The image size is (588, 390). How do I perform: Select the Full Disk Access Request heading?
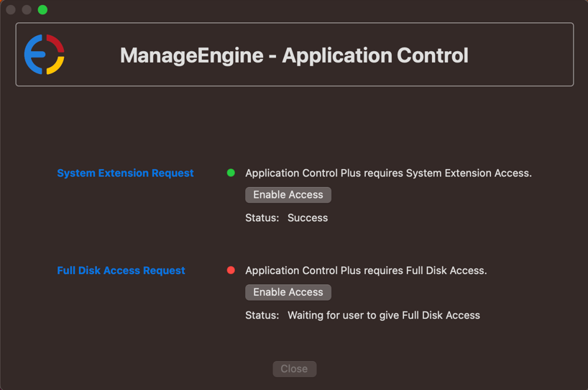[121, 271]
